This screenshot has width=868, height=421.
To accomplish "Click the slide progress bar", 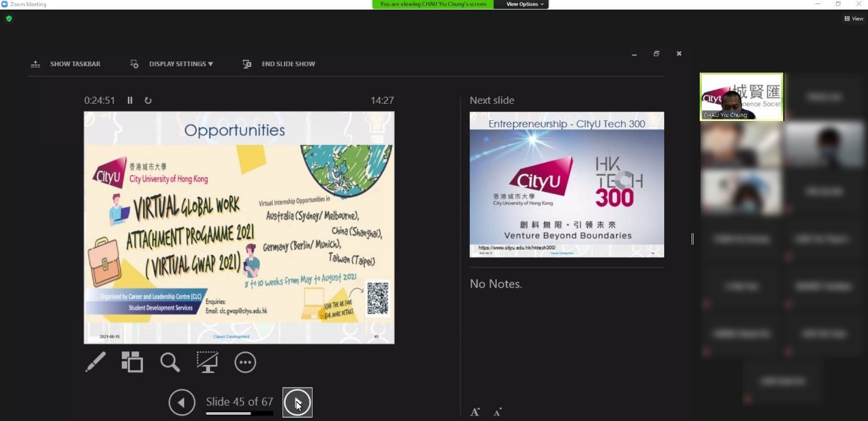I will coord(239,413).
